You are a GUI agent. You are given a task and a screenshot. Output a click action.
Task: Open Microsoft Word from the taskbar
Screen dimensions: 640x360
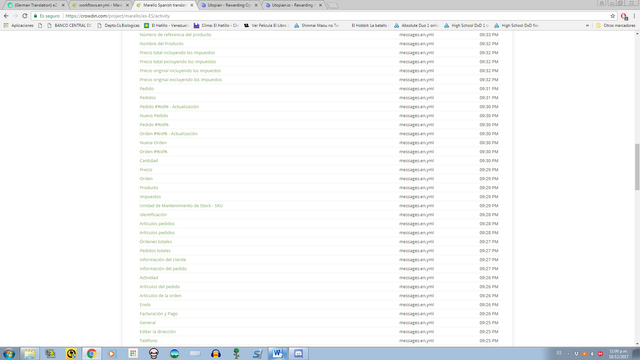click(x=278, y=353)
